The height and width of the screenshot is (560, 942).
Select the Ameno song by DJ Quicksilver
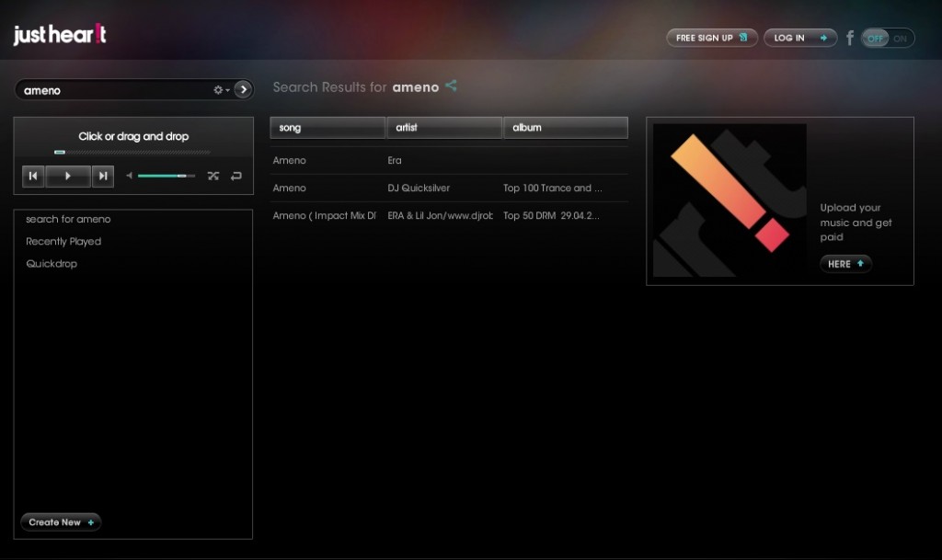(449, 188)
